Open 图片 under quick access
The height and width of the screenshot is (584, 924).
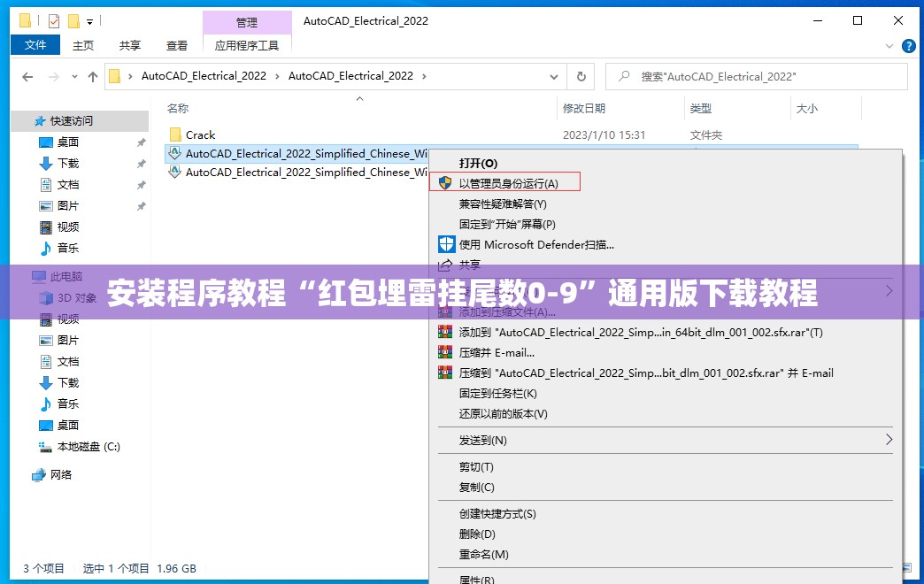point(68,205)
